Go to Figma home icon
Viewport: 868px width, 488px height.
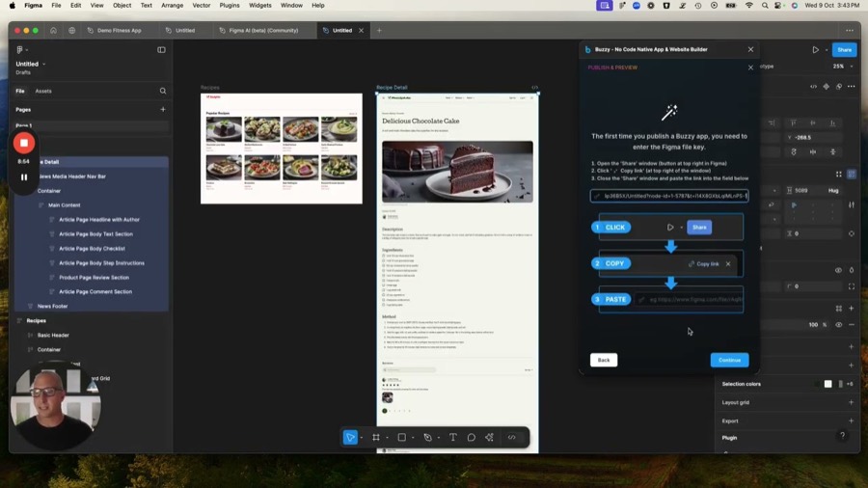53,31
